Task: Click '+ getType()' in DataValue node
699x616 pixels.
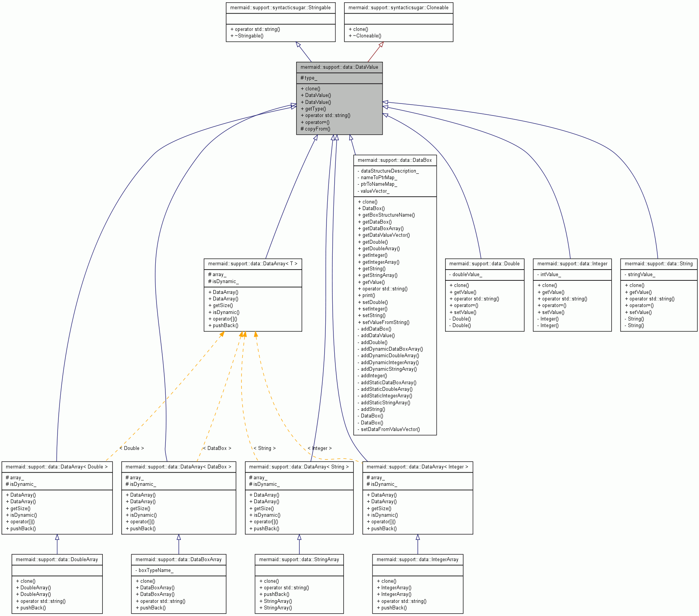Action: (x=313, y=109)
